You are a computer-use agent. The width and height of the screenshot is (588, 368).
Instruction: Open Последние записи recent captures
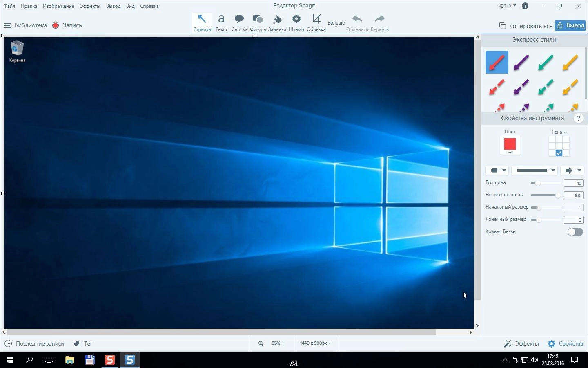[x=34, y=344]
